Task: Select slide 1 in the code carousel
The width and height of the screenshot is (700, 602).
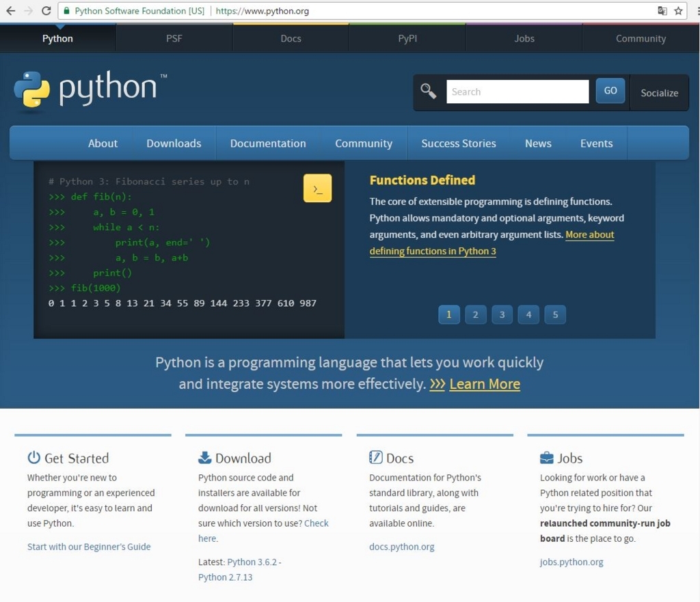Action: tap(449, 314)
